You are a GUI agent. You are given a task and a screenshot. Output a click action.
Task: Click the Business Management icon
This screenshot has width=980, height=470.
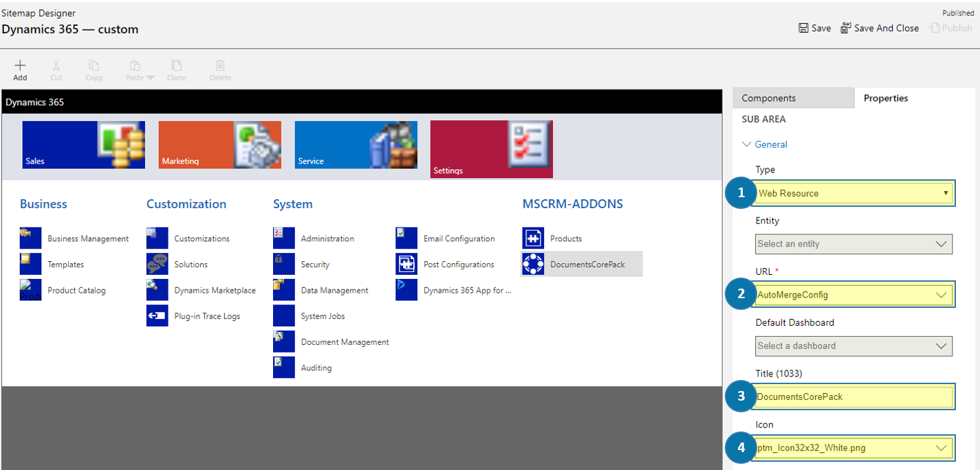pos(31,238)
